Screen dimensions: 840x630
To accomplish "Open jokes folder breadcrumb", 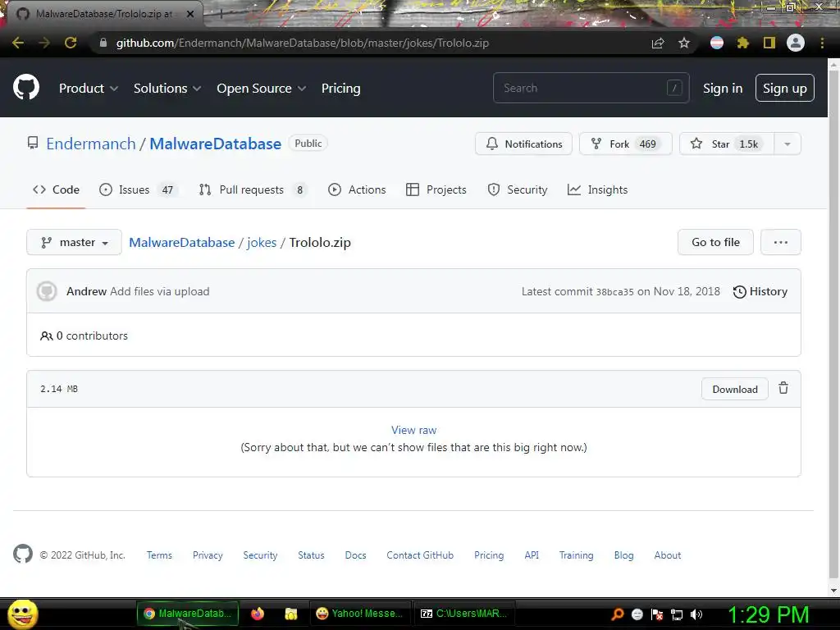I will pyautogui.click(x=262, y=242).
